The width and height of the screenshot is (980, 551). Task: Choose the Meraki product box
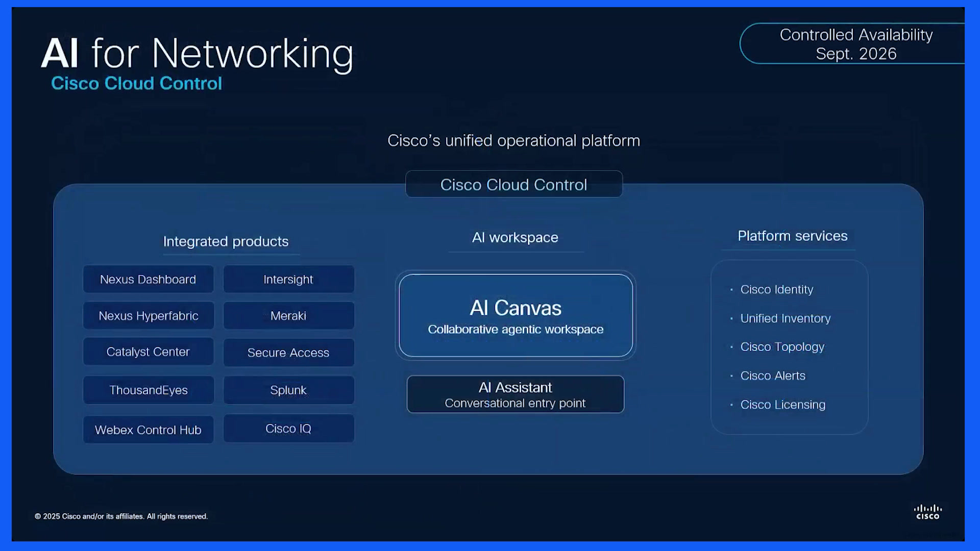coord(288,315)
